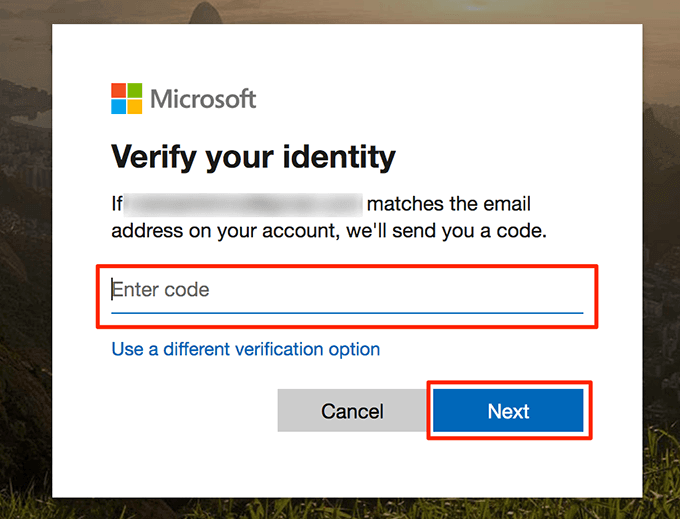This screenshot has width=680, height=519.
Task: Click the background strip above the dialog
Action: [340, 12]
